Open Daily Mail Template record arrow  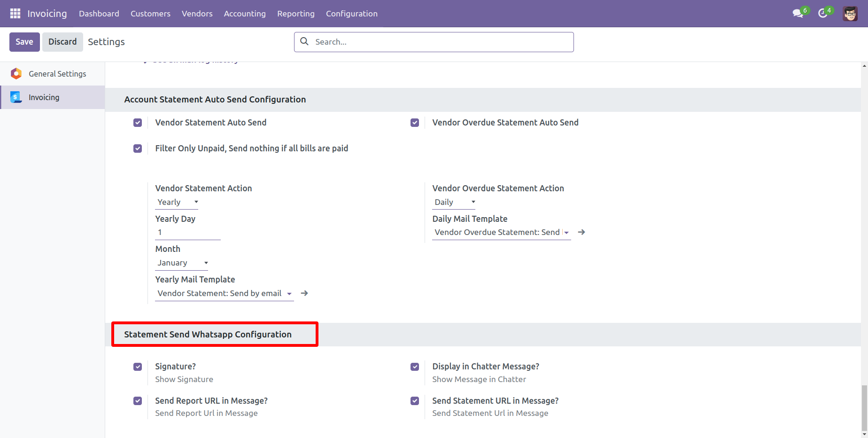tap(581, 232)
